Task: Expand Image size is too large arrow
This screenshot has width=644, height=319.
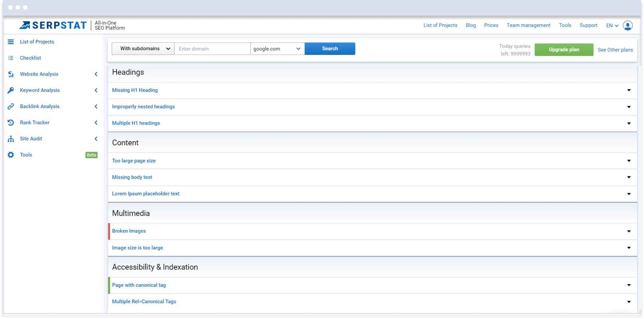Action: point(629,248)
